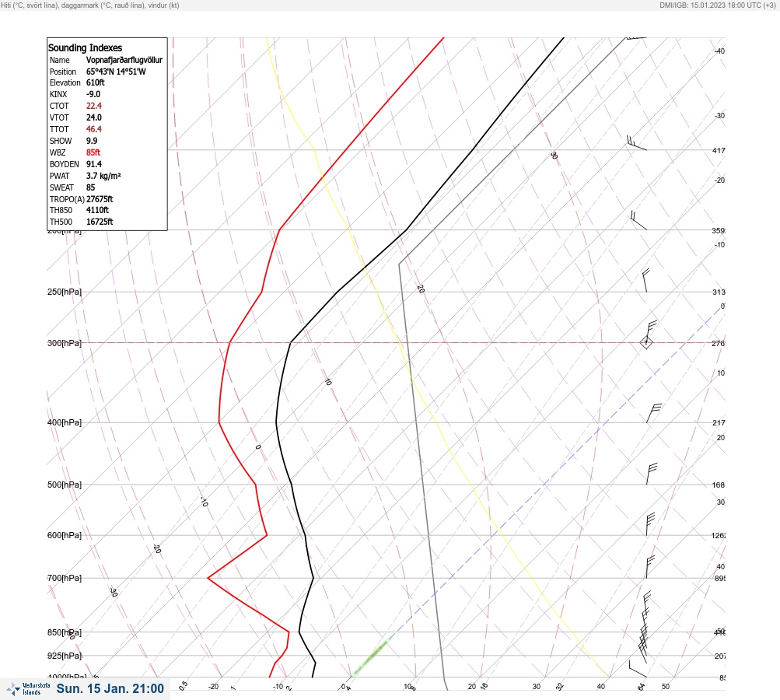Click the TROPO(A) value '27675ft'
Image resolution: width=780 pixels, height=700 pixels.
coord(100,199)
